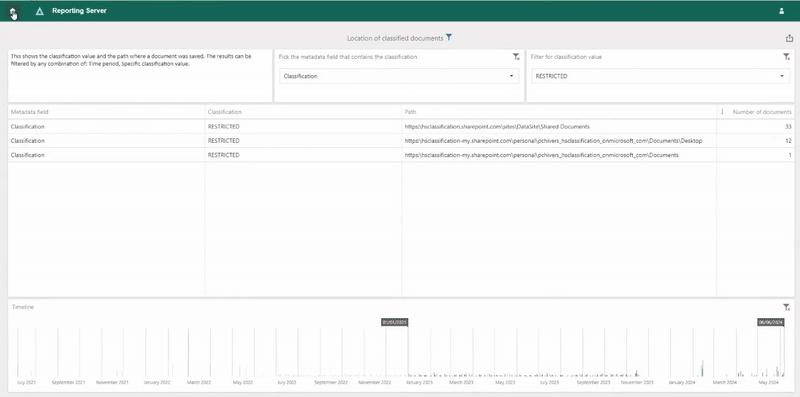Screen dimensions: 800x397
Task: Click the 01/01/2023 timeline start marker
Action: (394, 322)
